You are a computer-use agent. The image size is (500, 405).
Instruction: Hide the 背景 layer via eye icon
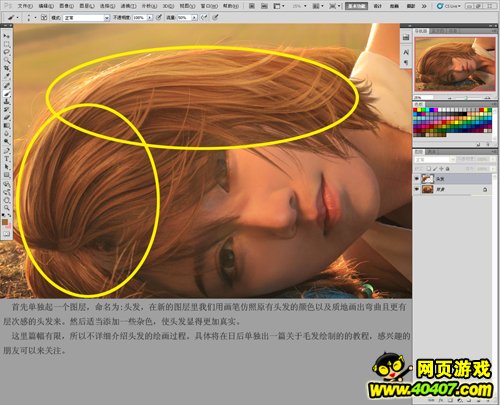(417, 189)
